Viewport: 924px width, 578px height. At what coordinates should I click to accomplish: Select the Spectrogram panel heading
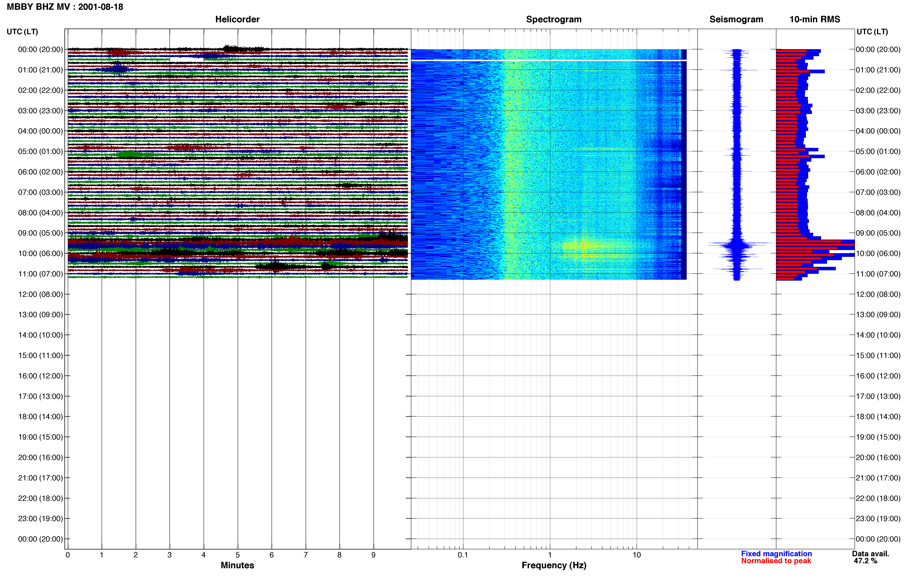click(554, 19)
